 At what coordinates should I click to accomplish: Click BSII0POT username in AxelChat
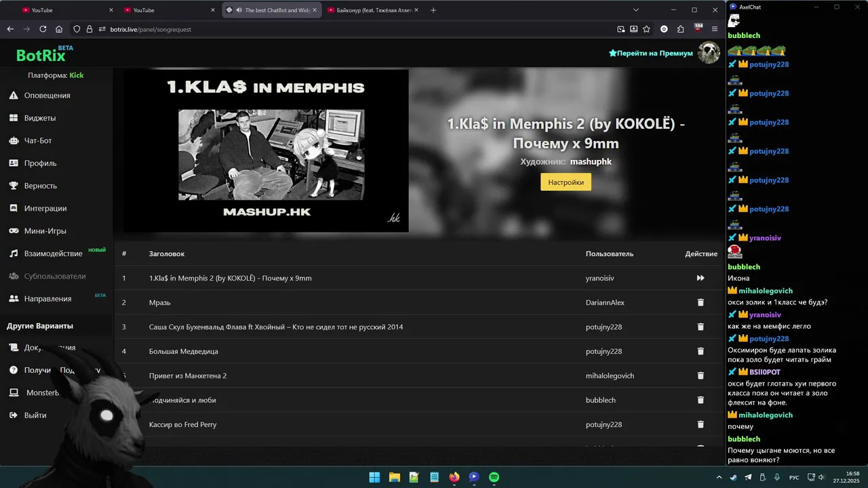click(765, 372)
